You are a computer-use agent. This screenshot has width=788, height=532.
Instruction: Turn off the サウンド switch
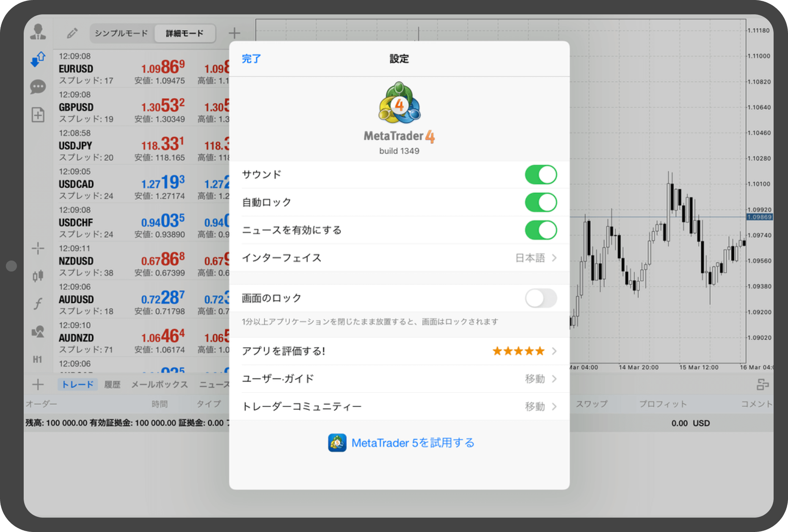(541, 175)
